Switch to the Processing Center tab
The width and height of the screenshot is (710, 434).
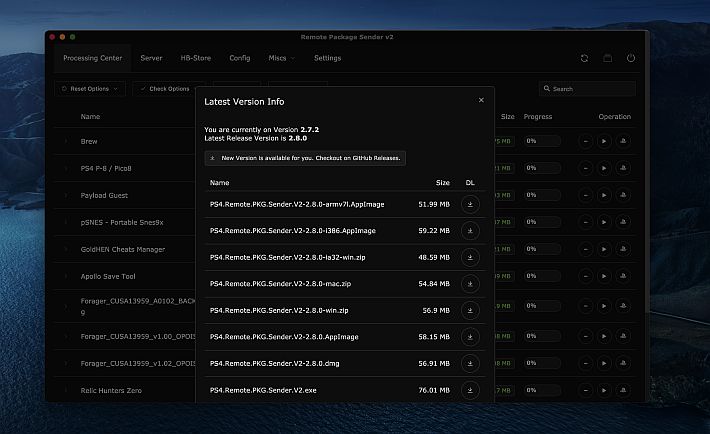tap(92, 58)
